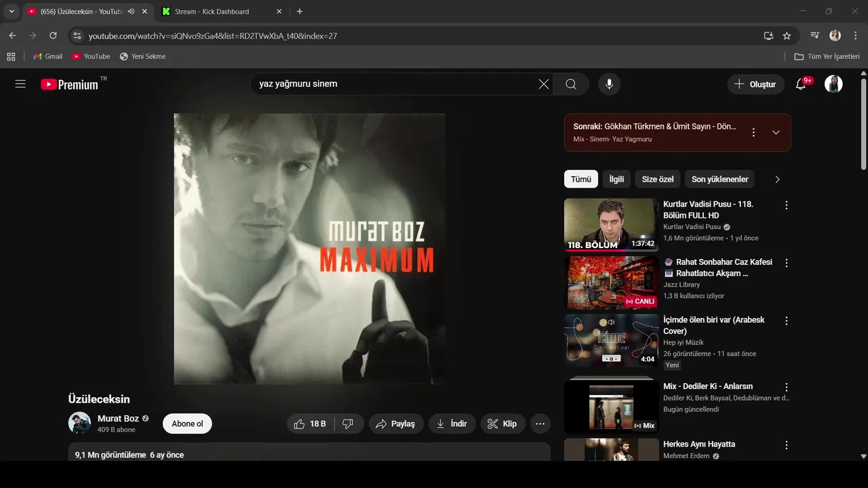868x488 pixels.
Task: Open the YouTube hamburger guide menu
Action: [x=20, y=84]
